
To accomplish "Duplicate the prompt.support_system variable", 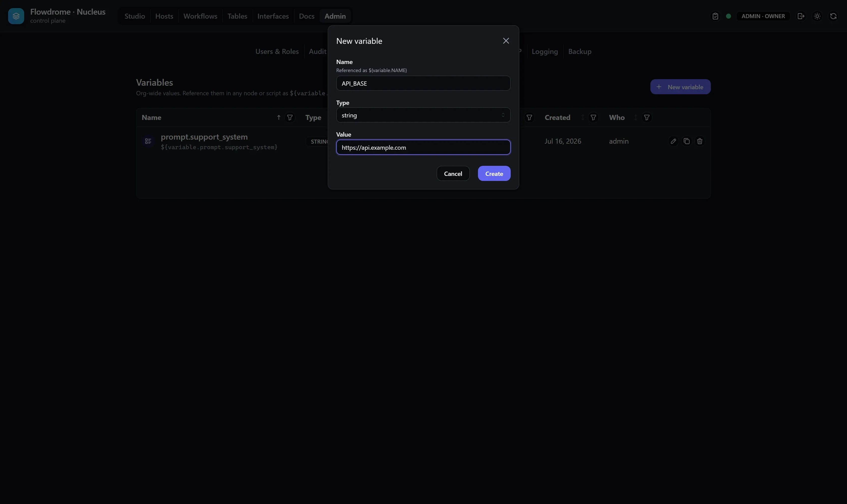I will click(686, 141).
